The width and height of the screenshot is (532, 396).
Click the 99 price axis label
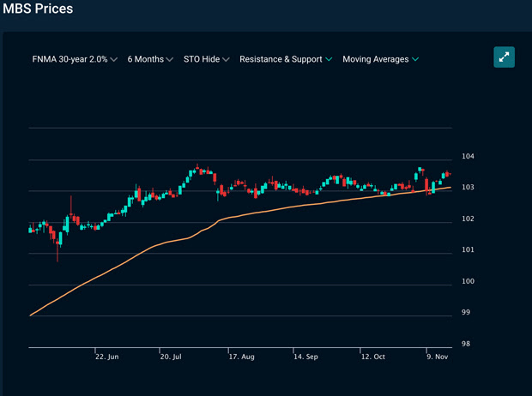(466, 313)
